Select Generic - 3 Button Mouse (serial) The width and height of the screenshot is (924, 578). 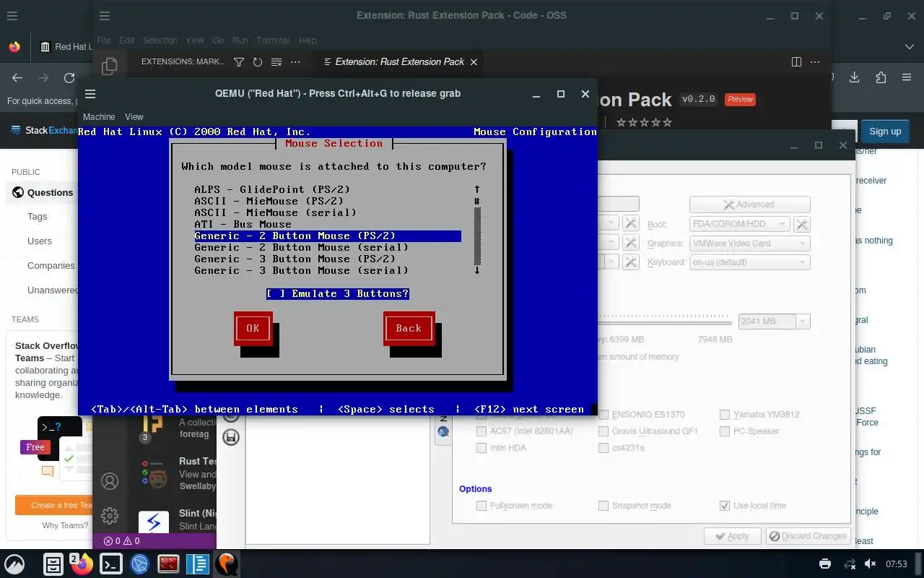(x=301, y=270)
